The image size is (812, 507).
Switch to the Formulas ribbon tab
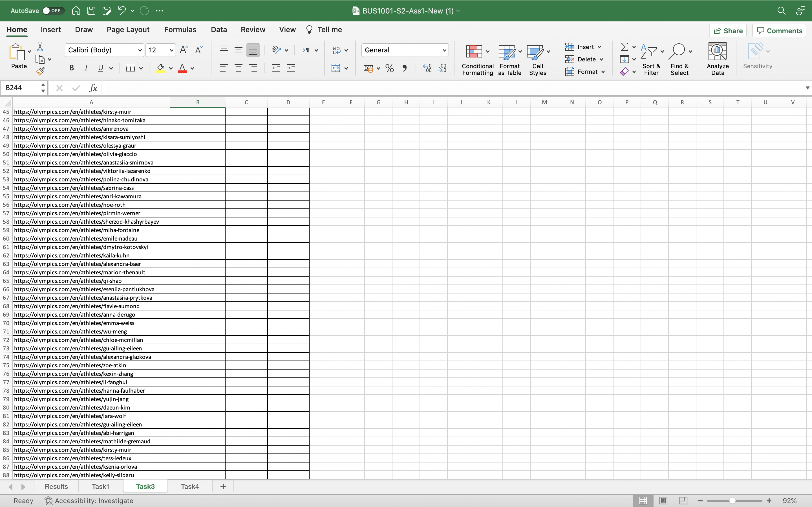(180, 30)
